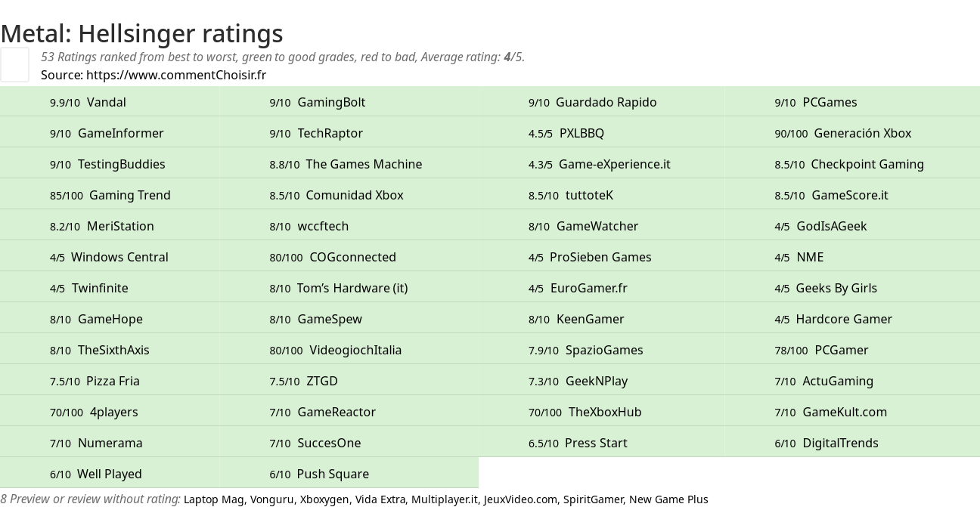Open the Vandal 9.9/10 review
The width and height of the screenshot is (980, 507).
[110, 102]
